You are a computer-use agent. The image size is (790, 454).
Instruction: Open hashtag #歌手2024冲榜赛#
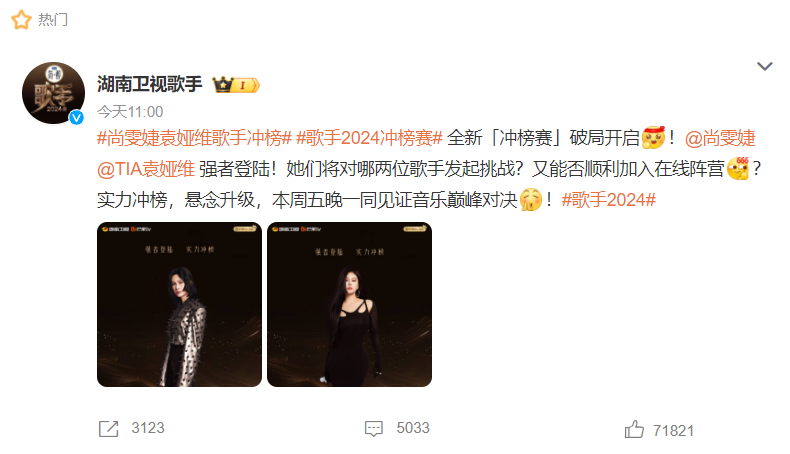point(369,138)
